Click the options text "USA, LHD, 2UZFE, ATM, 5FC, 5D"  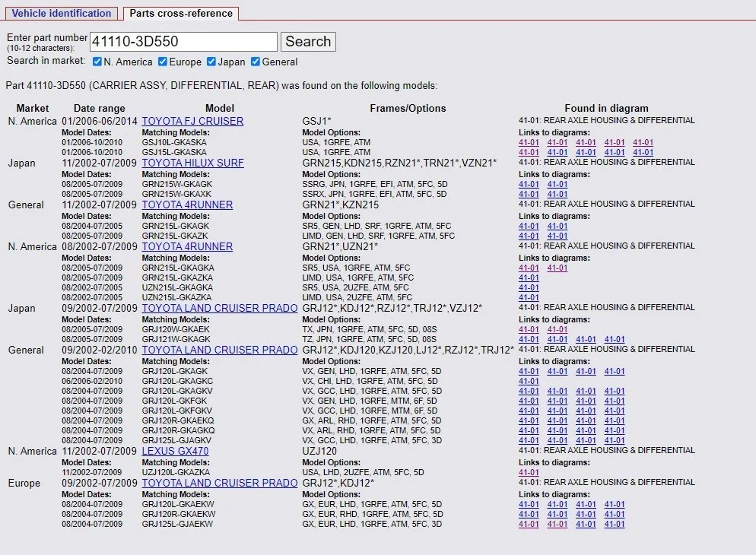363,473
